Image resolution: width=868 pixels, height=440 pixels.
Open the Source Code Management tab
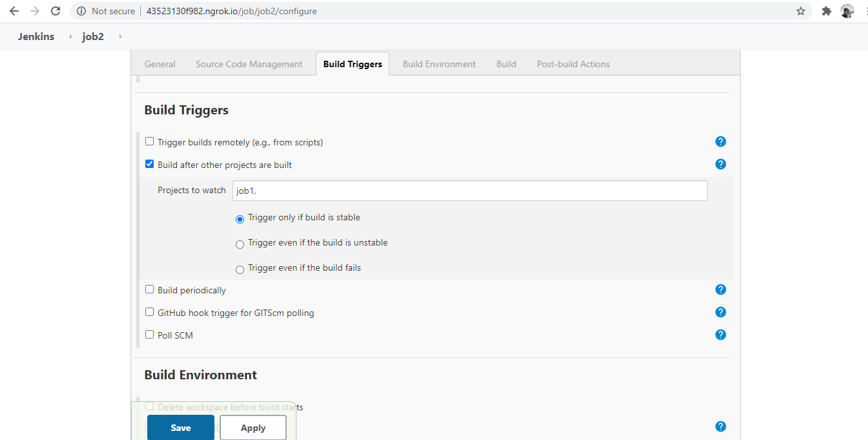(x=249, y=63)
